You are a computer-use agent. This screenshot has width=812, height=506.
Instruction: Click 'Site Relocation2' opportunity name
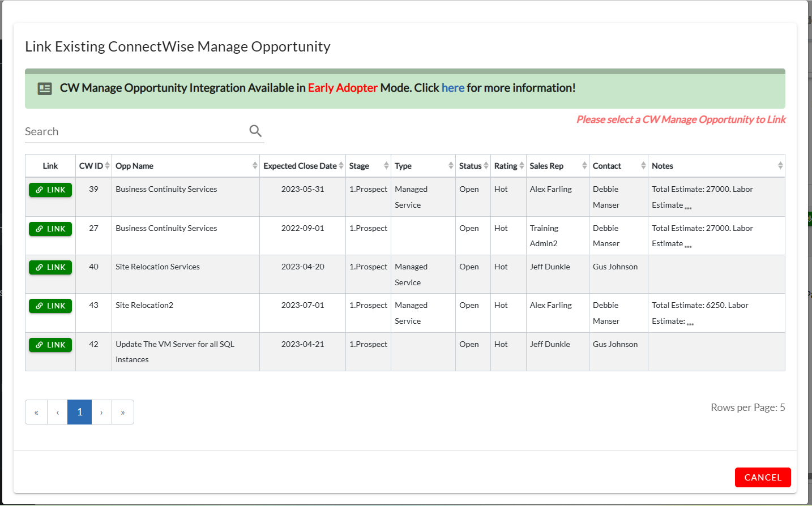point(144,305)
